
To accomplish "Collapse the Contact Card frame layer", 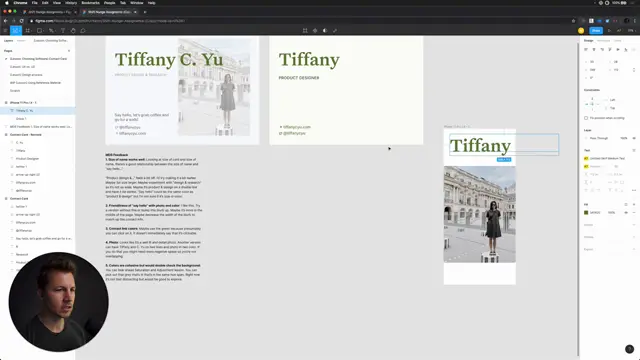I will pyautogui.click(x=6, y=198).
